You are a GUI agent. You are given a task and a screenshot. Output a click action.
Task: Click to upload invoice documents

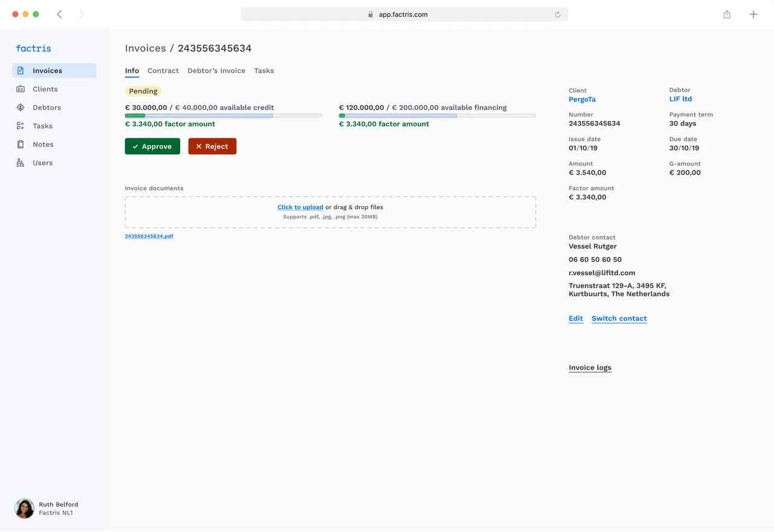click(x=300, y=207)
